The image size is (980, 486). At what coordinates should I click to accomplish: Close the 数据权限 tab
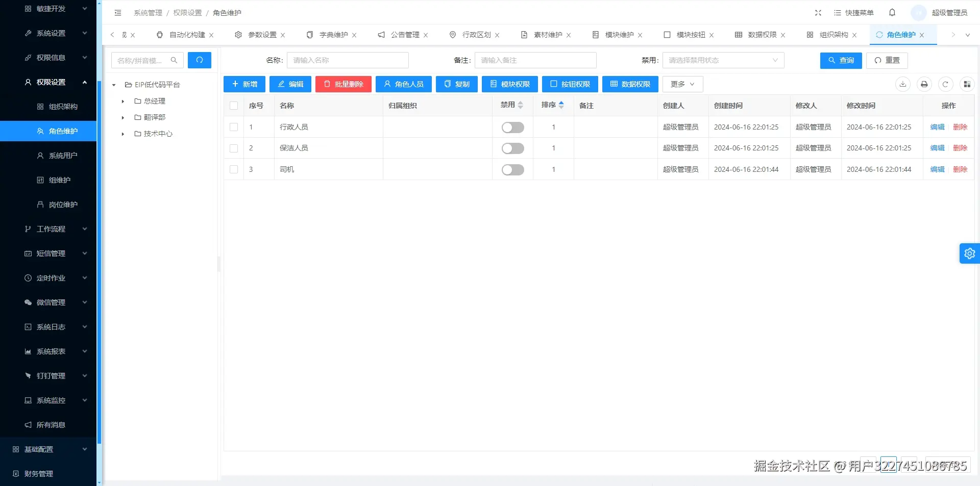point(783,35)
